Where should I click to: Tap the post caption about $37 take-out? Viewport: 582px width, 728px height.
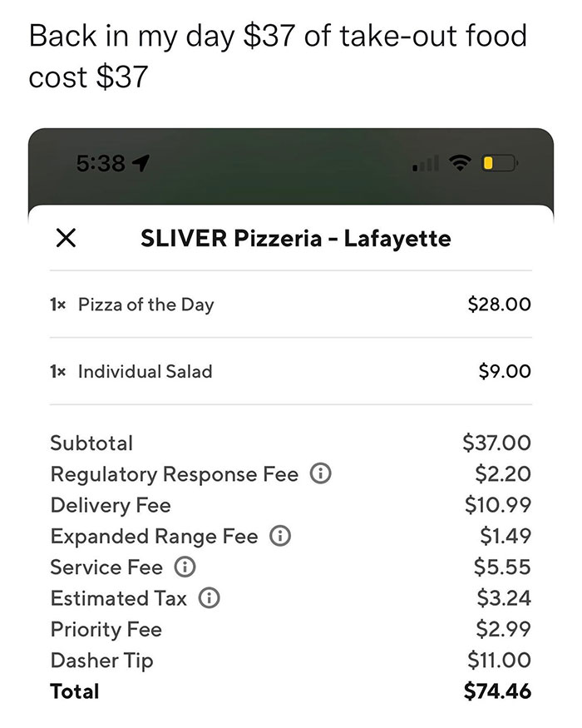(278, 56)
